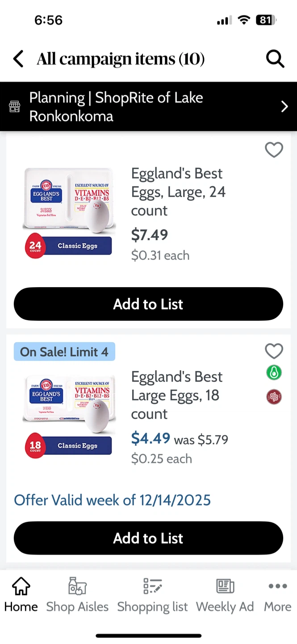Tap the green avocado dietary badge
297x644 pixels.
click(x=274, y=373)
